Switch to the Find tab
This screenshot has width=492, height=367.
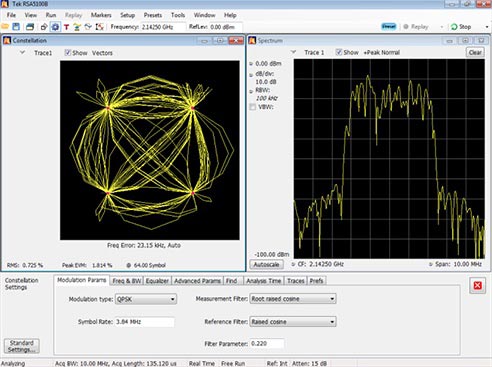click(x=231, y=281)
